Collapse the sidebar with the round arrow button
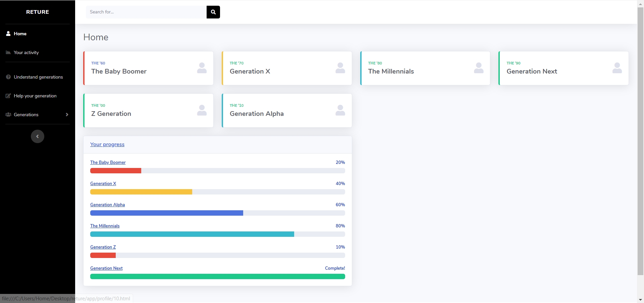This screenshot has height=303, width=644. [x=38, y=136]
